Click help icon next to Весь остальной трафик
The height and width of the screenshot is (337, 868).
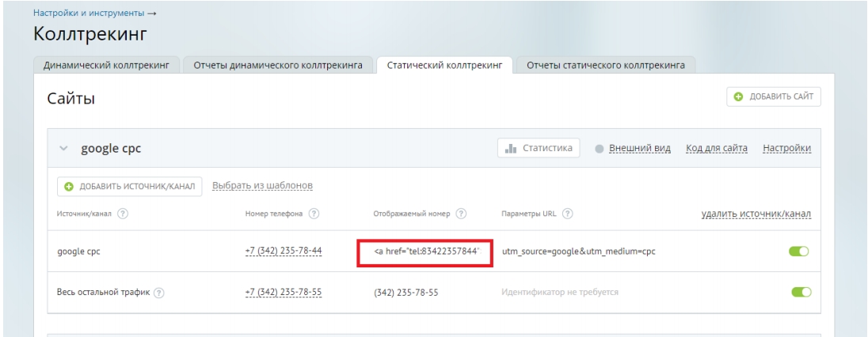[160, 292]
